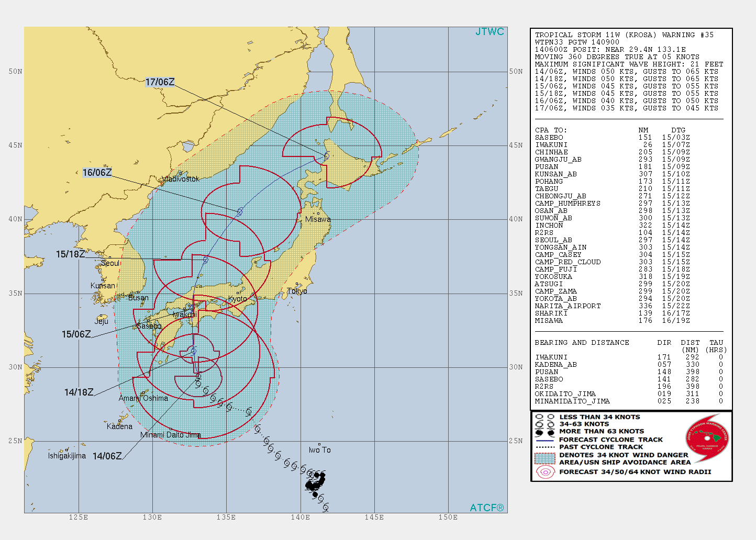Click the MINAMIDAITO_JIMA row in bearing table

click(x=629, y=401)
